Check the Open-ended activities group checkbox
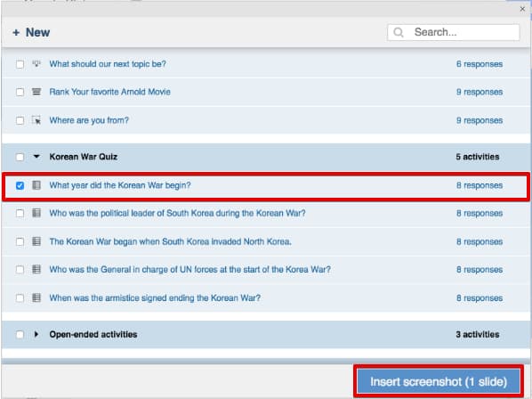 tap(20, 335)
